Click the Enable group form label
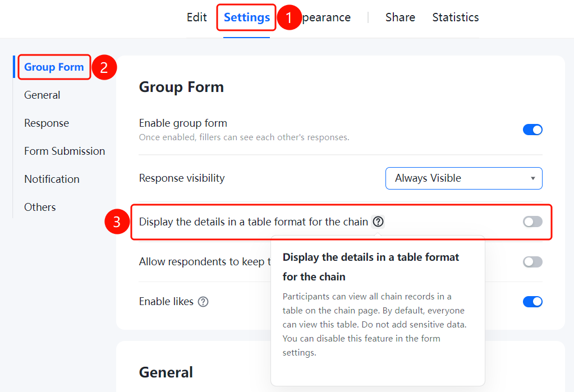The width and height of the screenshot is (574, 392). point(183,123)
